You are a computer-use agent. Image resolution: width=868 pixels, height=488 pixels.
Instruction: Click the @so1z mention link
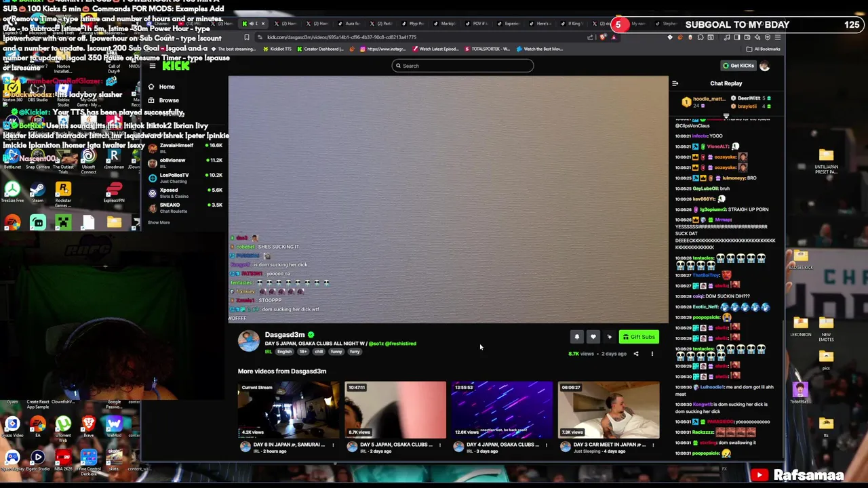point(376,344)
